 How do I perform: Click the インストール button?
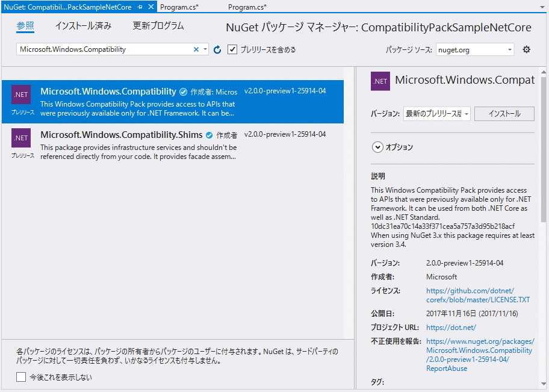coord(504,113)
